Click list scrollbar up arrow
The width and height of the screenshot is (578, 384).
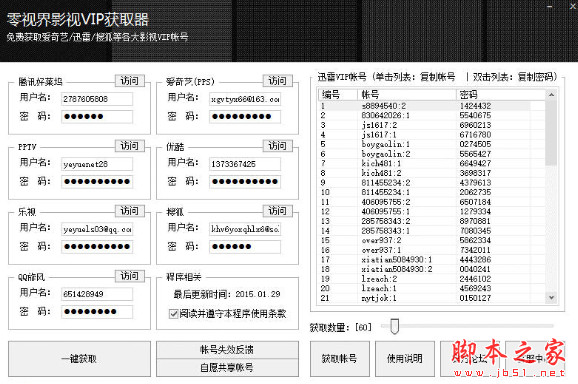[x=551, y=95]
